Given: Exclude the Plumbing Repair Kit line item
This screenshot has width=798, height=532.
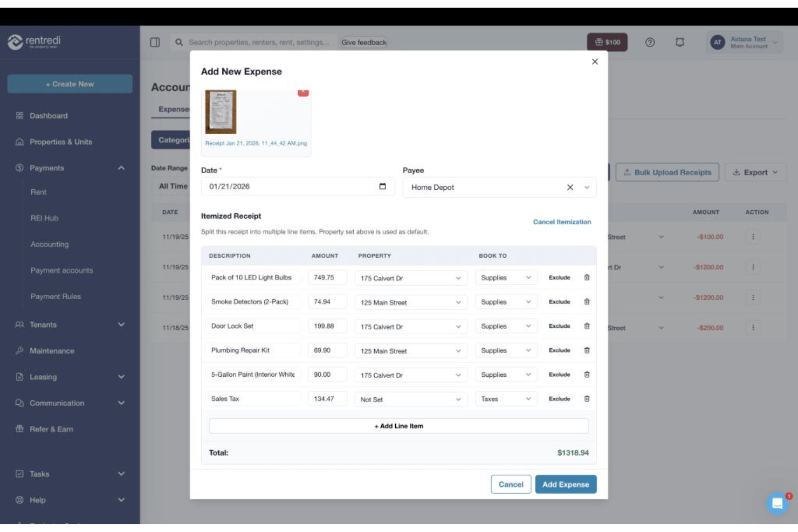Looking at the screenshot, I should [x=560, y=350].
